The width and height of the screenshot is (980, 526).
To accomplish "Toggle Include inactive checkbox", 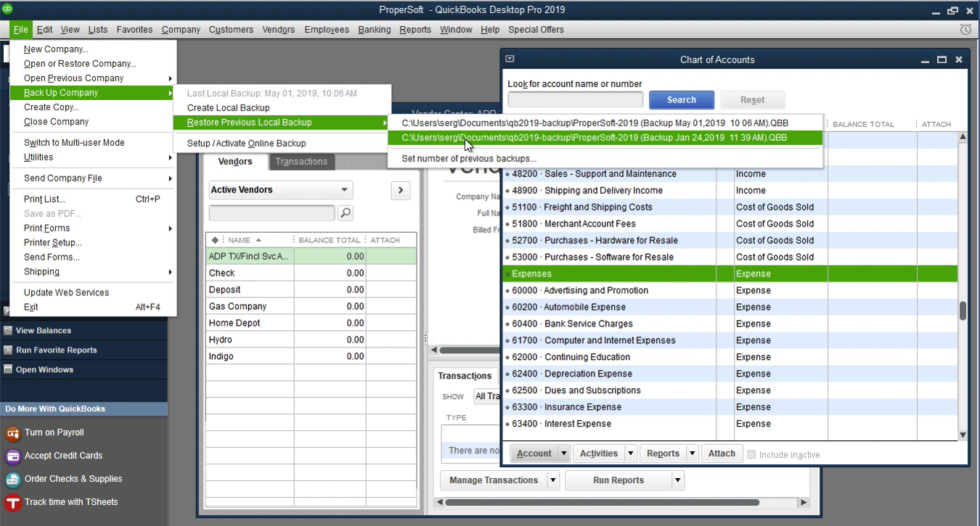I will [751, 455].
